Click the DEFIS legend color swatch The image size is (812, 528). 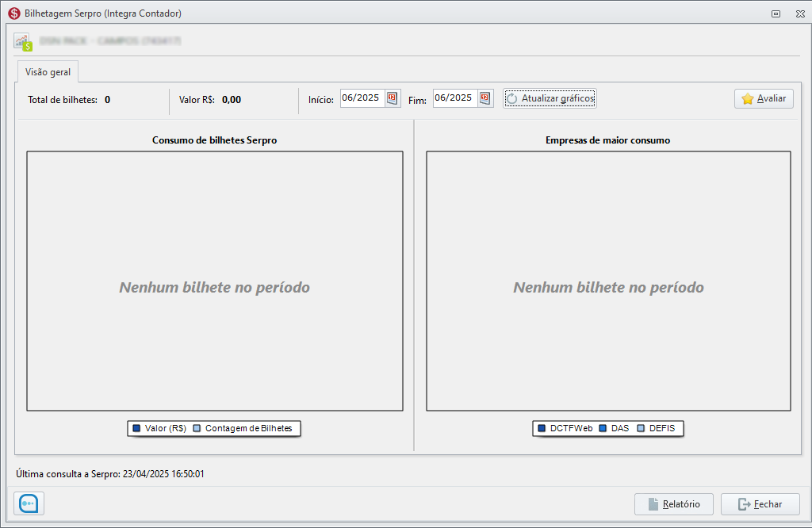641,428
